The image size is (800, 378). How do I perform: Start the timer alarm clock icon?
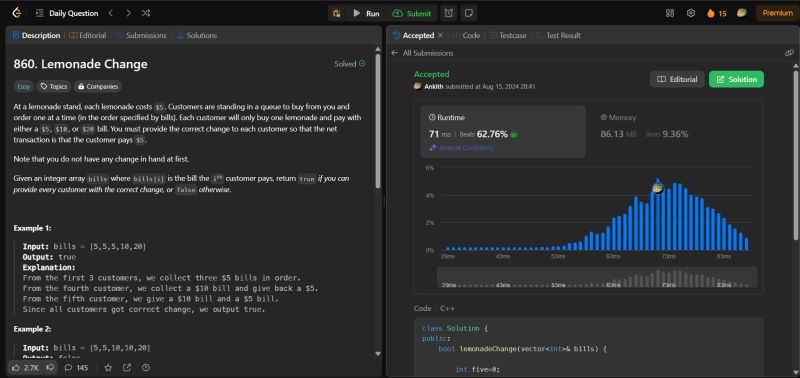click(449, 13)
